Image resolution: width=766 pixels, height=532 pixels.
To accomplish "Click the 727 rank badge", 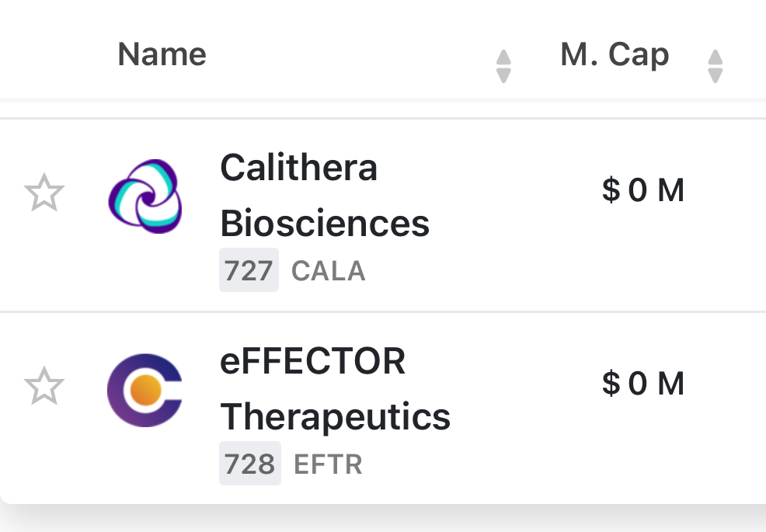I will tap(249, 271).
